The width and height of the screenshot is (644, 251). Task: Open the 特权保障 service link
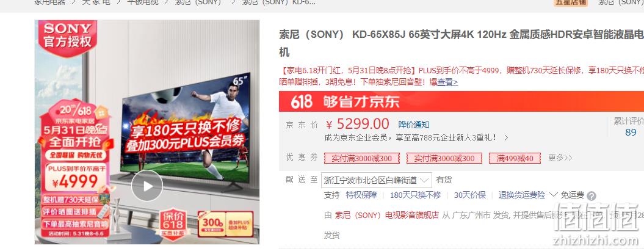pyautogui.click(x=361, y=195)
